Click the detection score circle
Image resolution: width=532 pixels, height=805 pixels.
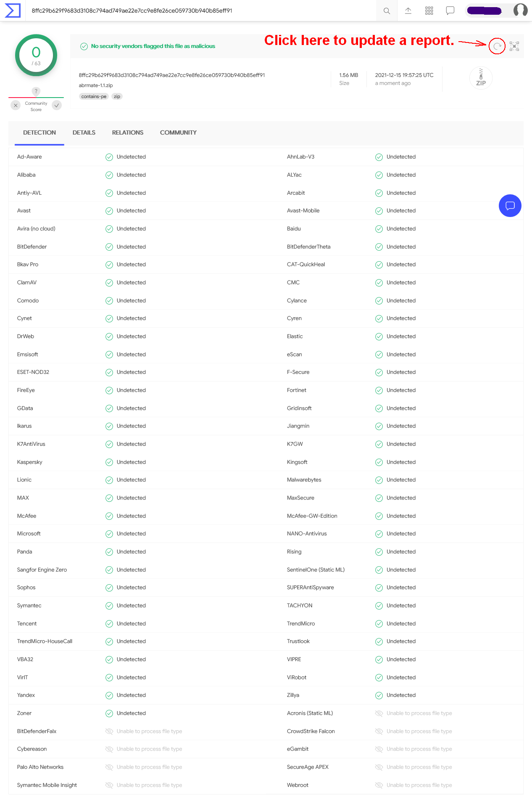(36, 55)
